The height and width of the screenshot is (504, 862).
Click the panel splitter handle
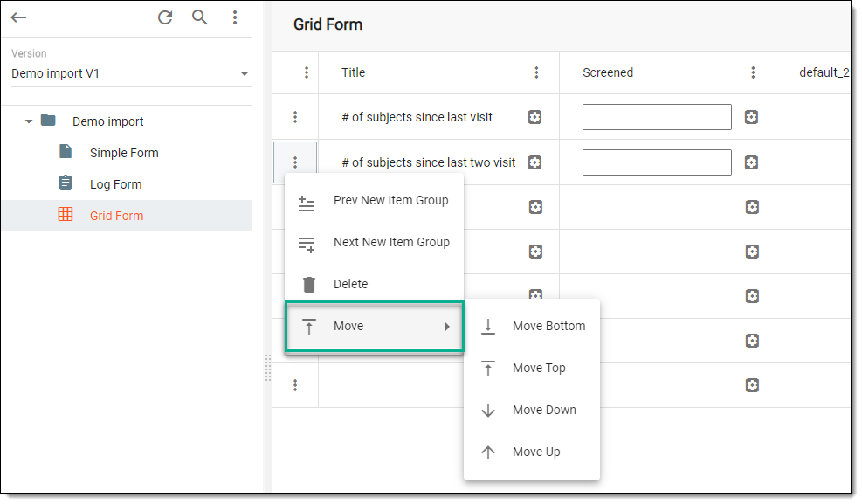(x=268, y=368)
